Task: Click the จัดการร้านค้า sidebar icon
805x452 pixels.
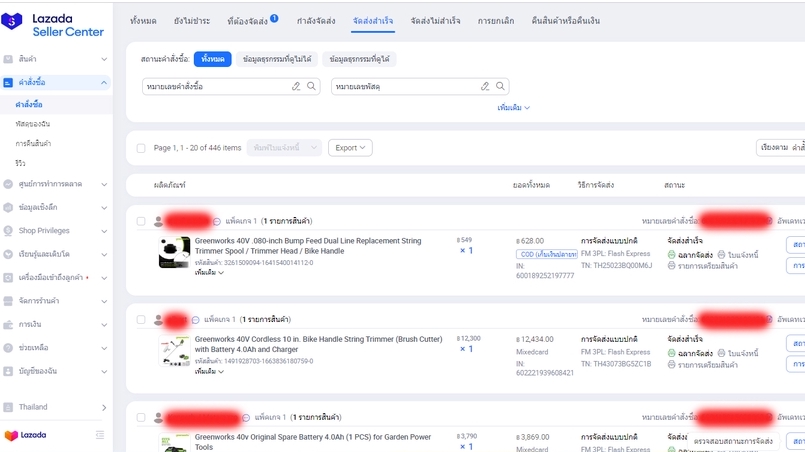Action: pos(8,301)
